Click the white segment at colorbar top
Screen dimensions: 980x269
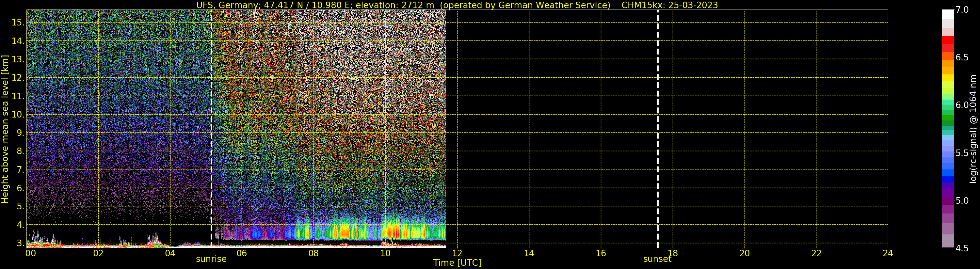point(948,14)
